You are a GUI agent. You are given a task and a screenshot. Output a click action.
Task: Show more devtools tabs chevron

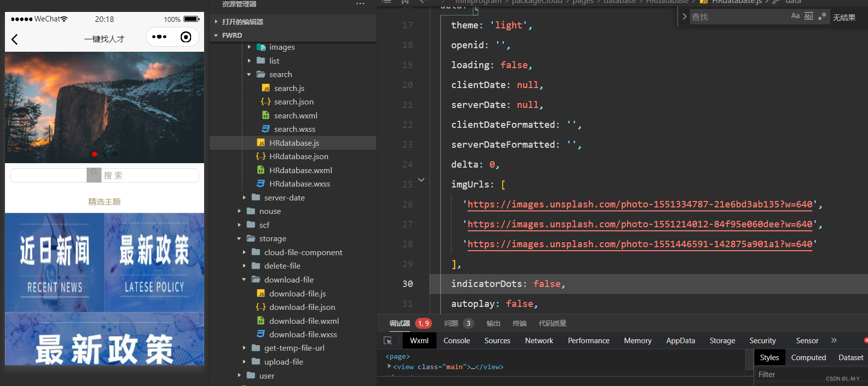(834, 340)
